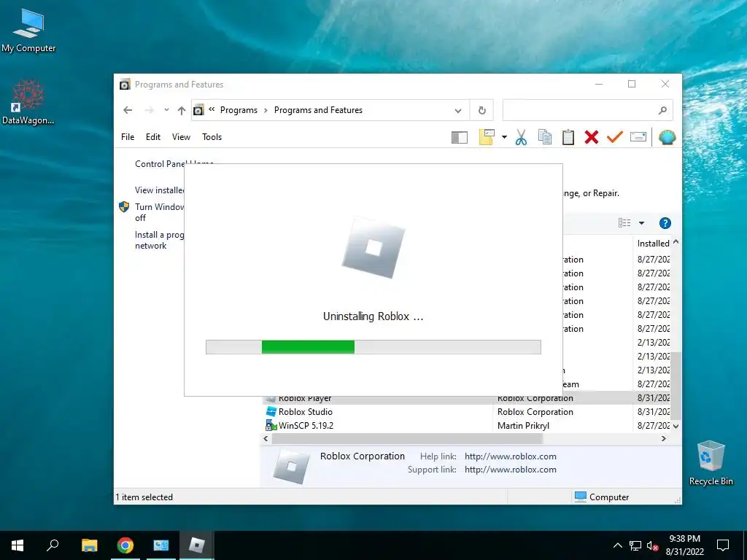Open Control Panel Home link

pyautogui.click(x=160, y=164)
